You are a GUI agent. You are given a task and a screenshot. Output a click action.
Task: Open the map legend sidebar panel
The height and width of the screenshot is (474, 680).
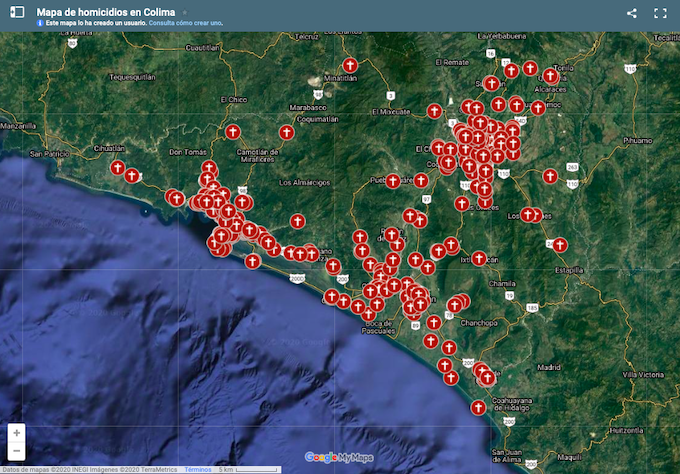tap(17, 12)
